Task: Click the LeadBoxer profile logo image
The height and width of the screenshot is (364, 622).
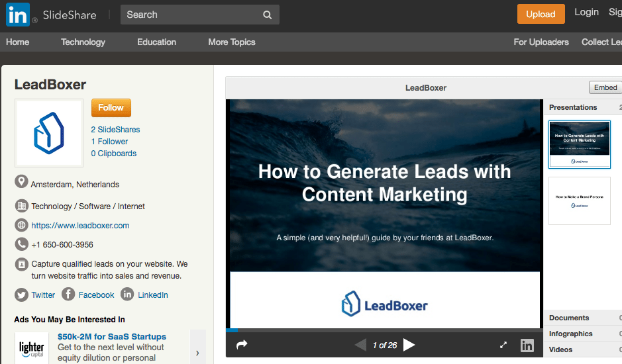Action: click(49, 133)
